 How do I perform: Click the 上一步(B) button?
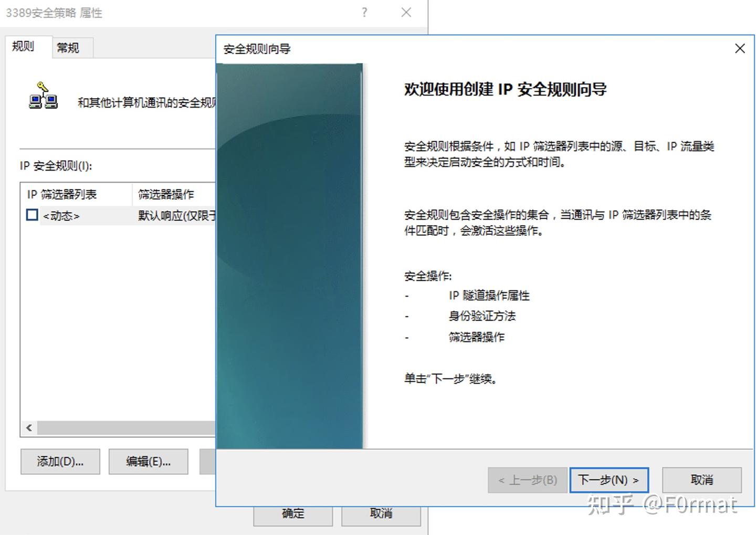click(527, 479)
